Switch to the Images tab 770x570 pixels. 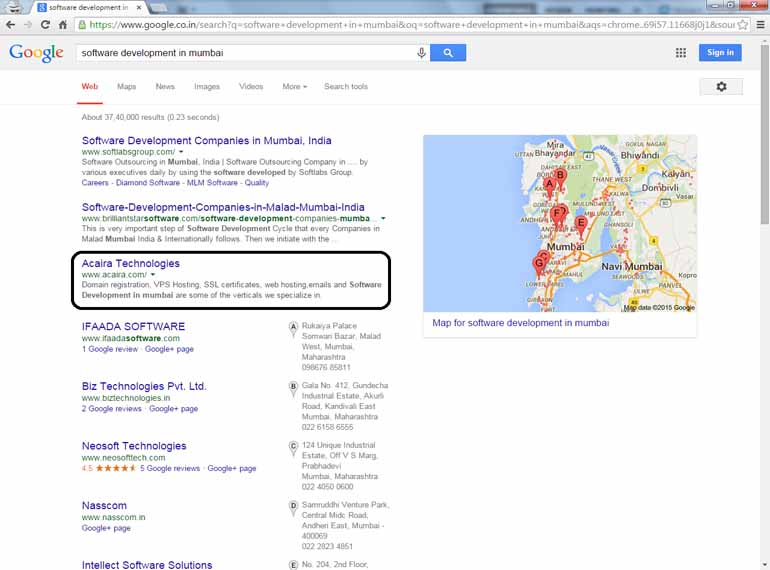pos(207,86)
